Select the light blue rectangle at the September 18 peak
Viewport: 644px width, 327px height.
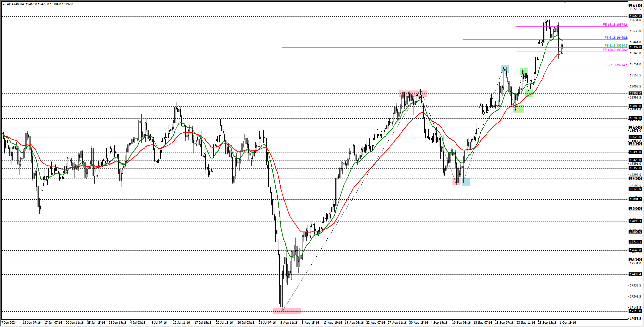pos(505,69)
